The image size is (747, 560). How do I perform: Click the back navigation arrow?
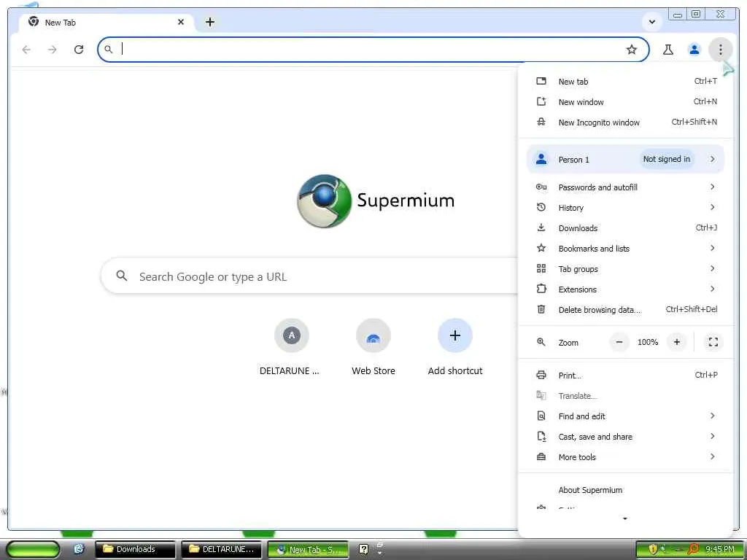[26, 50]
